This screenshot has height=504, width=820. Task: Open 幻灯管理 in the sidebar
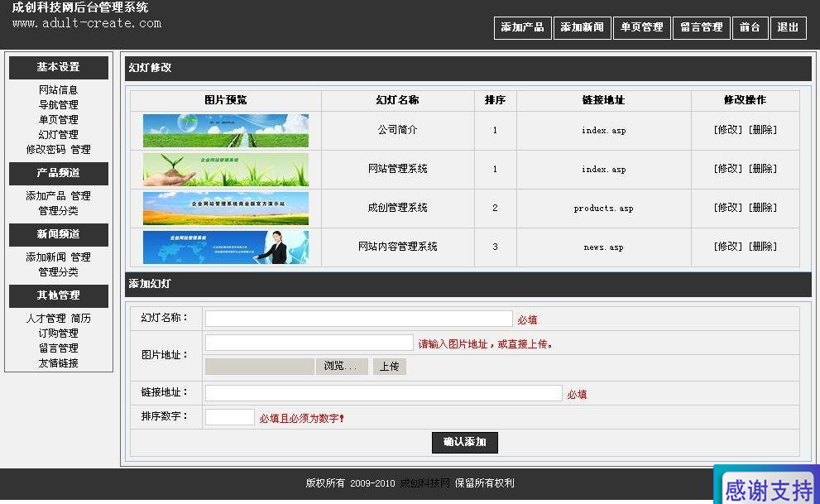coord(58,134)
